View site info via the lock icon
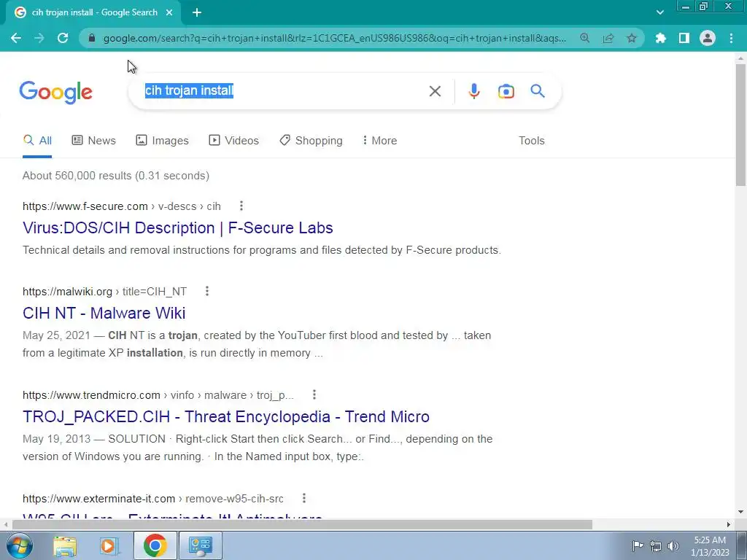The width and height of the screenshot is (747, 560). pyautogui.click(x=92, y=38)
